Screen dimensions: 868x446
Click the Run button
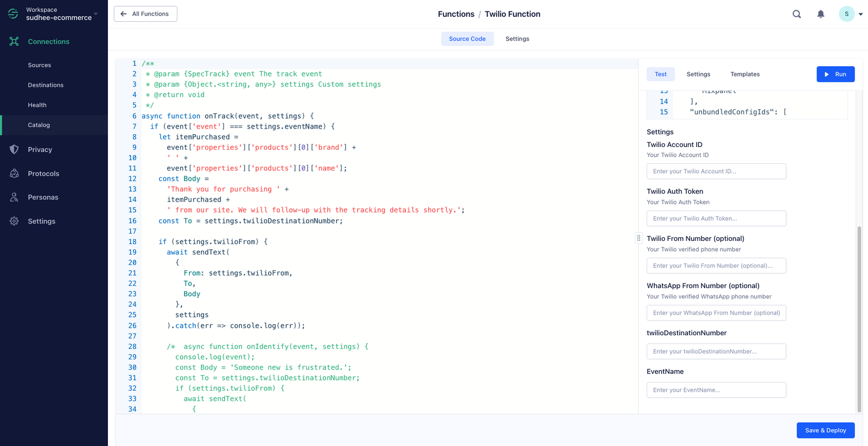[x=835, y=74]
